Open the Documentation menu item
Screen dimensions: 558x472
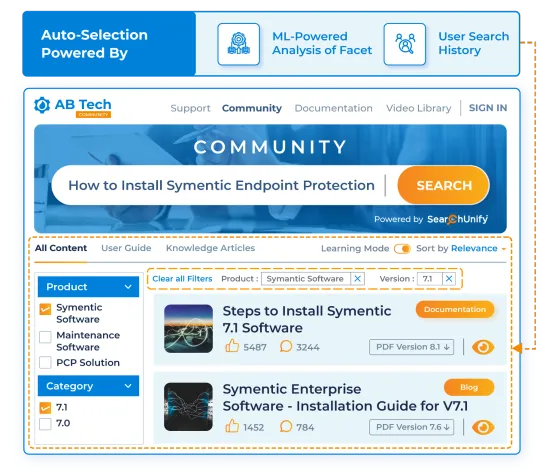click(x=333, y=108)
